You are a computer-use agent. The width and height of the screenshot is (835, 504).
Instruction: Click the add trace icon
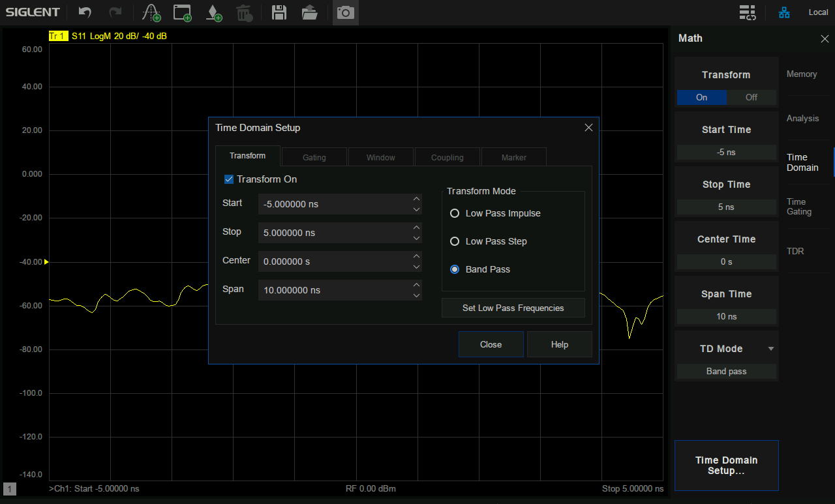[151, 12]
